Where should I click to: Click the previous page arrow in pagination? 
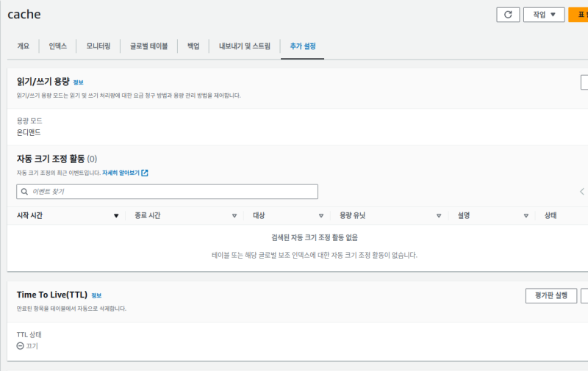click(x=582, y=191)
